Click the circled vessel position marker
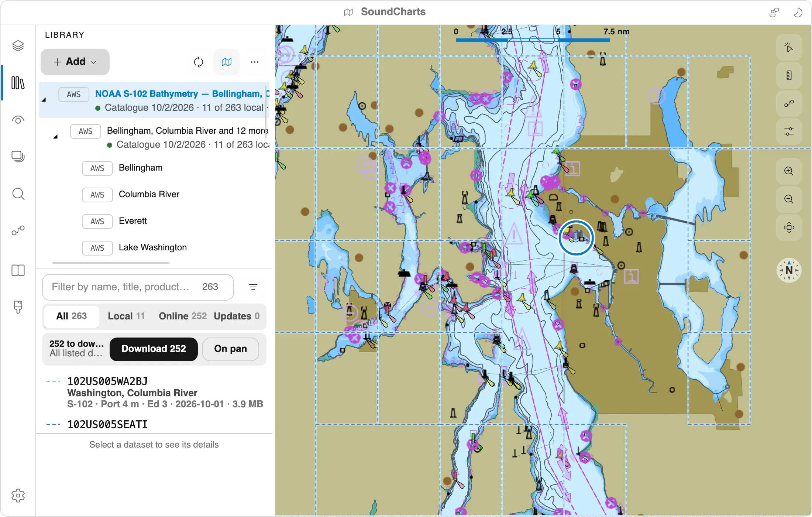The height and width of the screenshot is (517, 812). pyautogui.click(x=576, y=237)
